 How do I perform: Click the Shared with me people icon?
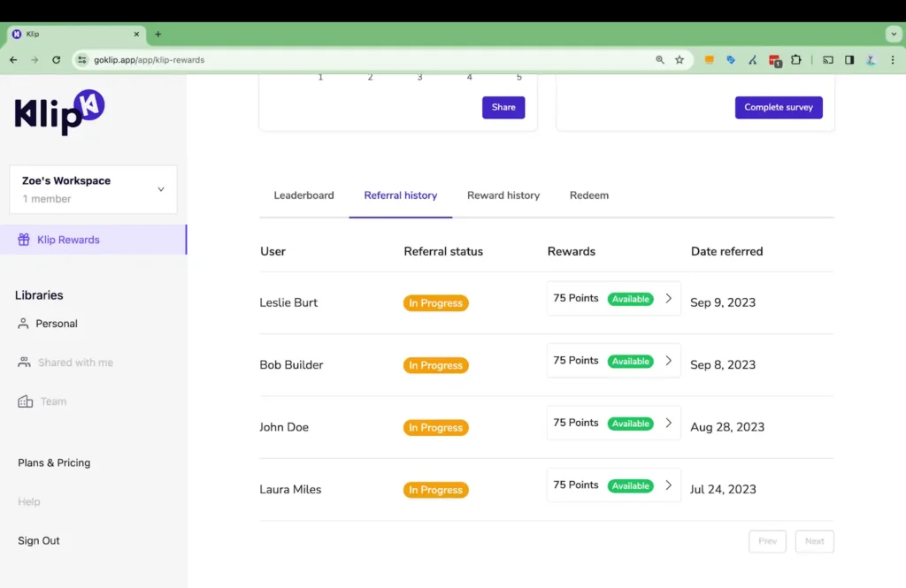click(24, 363)
